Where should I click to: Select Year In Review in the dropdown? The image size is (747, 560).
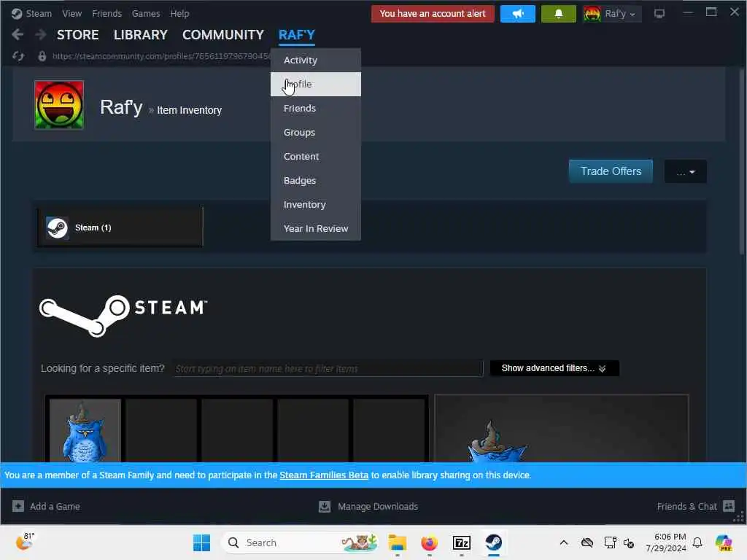coord(315,228)
